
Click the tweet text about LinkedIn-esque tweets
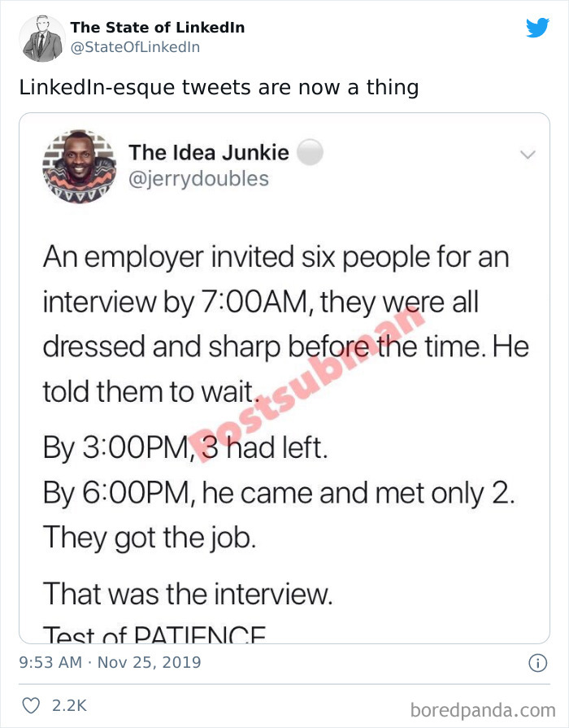click(218, 87)
